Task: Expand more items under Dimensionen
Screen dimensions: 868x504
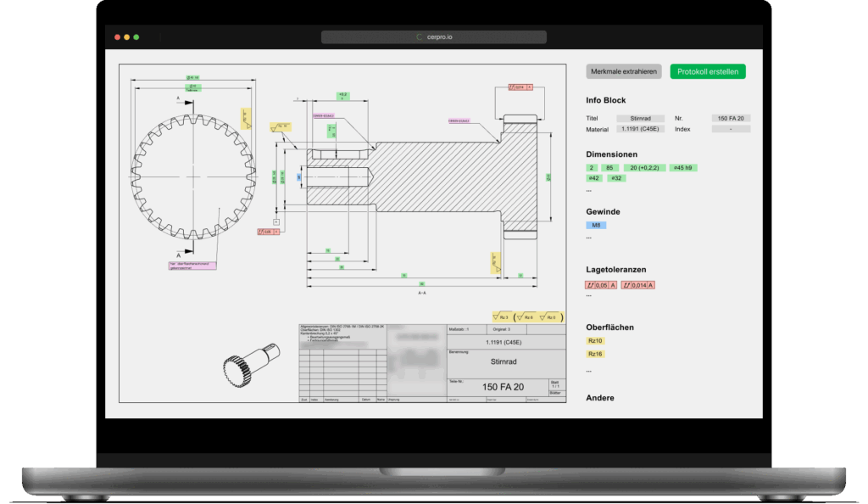Action: [x=589, y=190]
